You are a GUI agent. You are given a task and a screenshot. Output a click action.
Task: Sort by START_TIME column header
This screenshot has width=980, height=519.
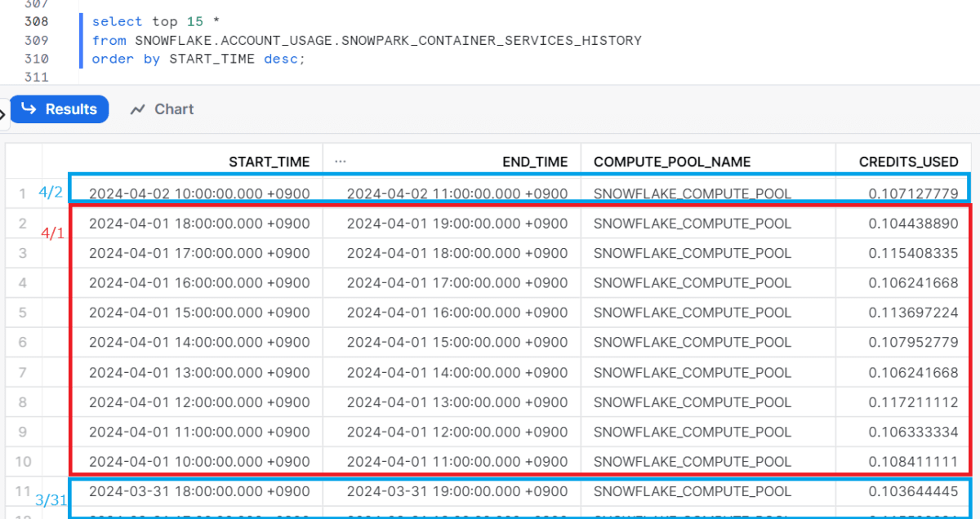(269, 162)
